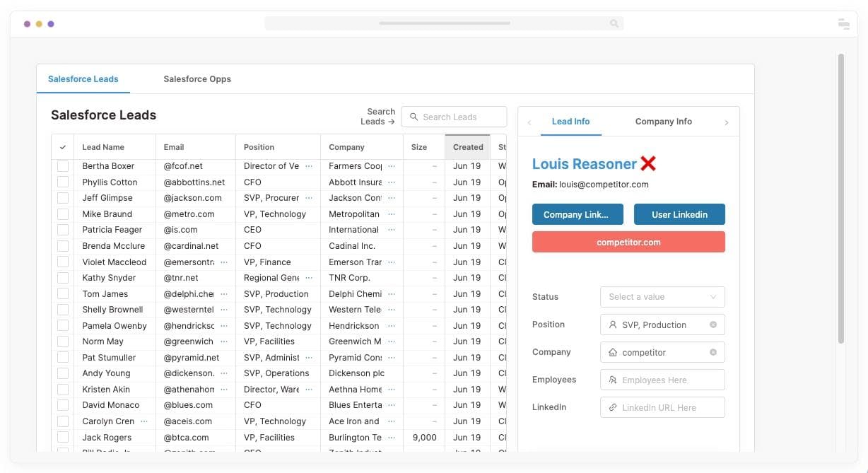Image resolution: width=868 pixels, height=473 pixels.
Task: Click the stacked-layers icon in the browser top right
Action: tap(843, 23)
